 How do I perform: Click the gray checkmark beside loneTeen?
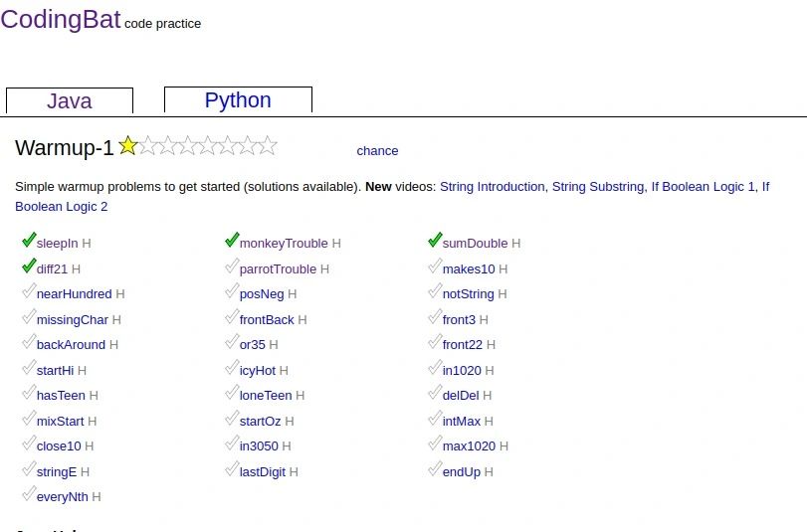point(232,392)
